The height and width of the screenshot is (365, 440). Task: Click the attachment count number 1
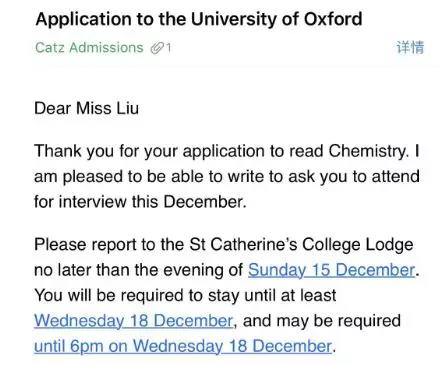coord(169,48)
